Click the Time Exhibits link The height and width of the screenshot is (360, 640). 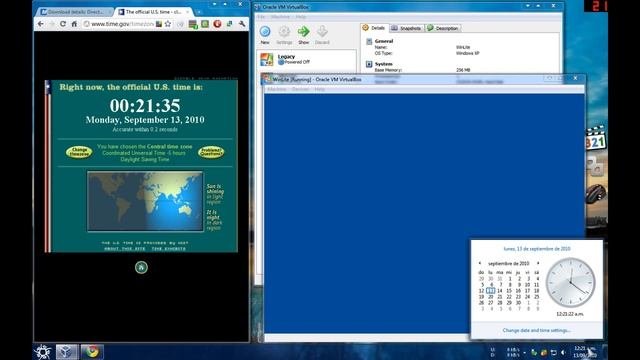(169, 249)
